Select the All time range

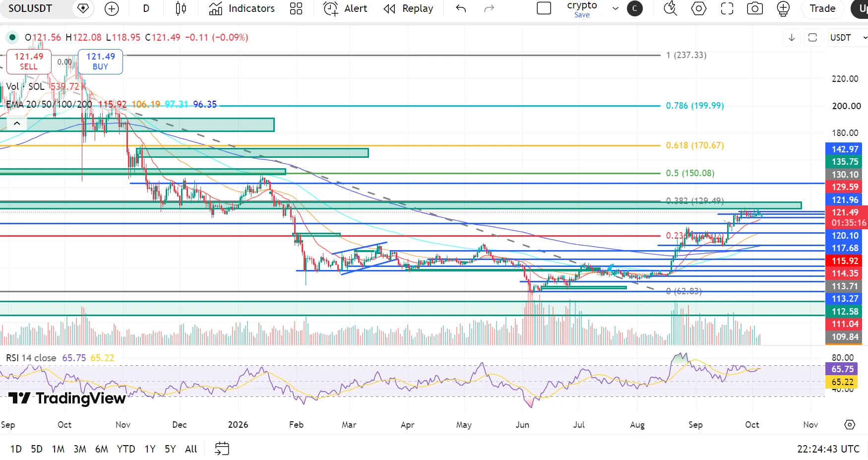pos(191,449)
